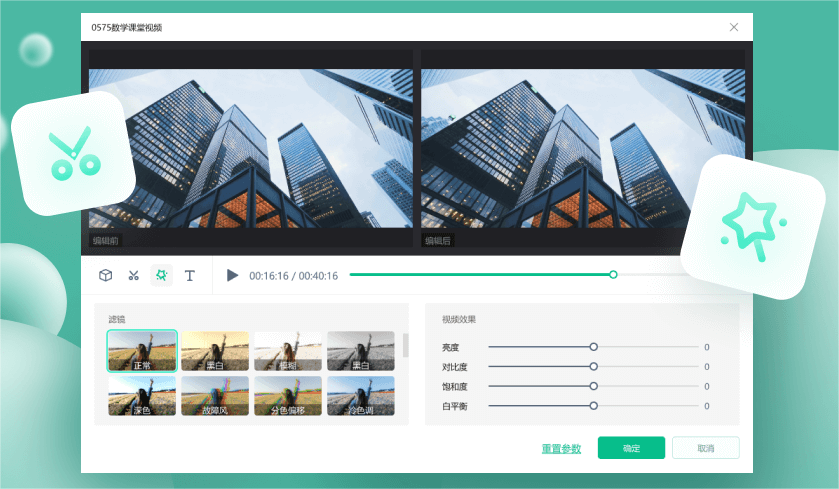
Task: Play the video with the play button
Action: pyautogui.click(x=232, y=275)
